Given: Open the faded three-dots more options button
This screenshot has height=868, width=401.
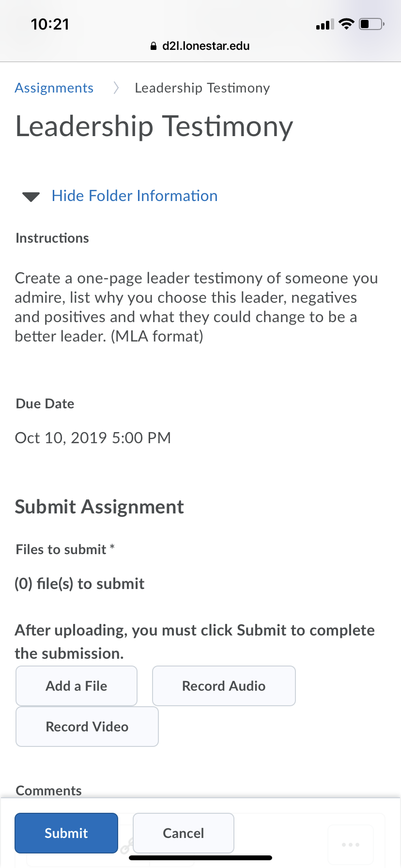Looking at the screenshot, I should tap(351, 844).
